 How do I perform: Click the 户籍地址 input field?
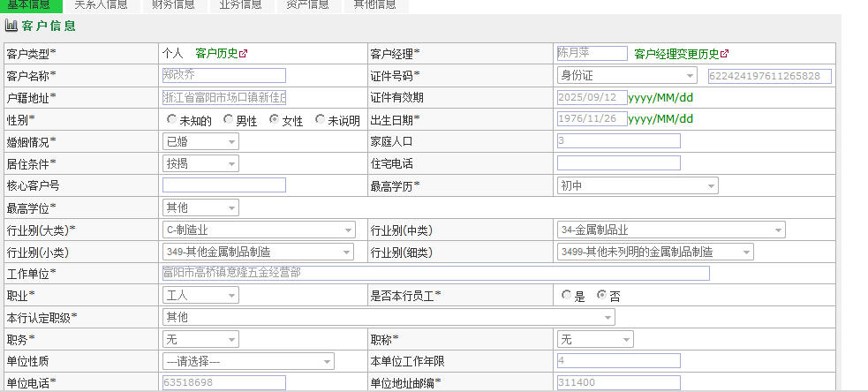pos(224,97)
